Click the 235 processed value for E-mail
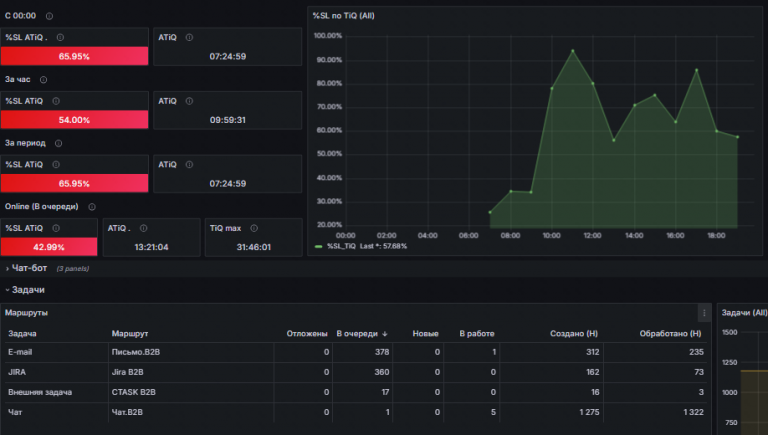 tap(696, 352)
